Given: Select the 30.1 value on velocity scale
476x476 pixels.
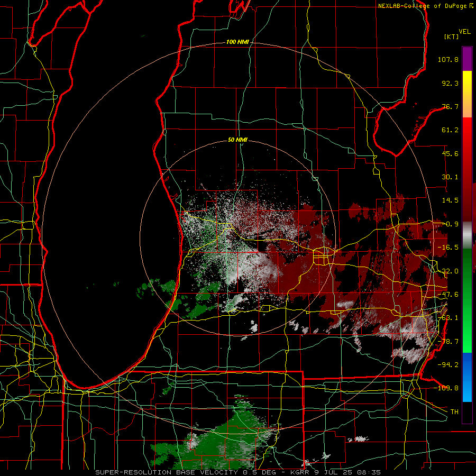Looking at the screenshot, I should (450, 177).
